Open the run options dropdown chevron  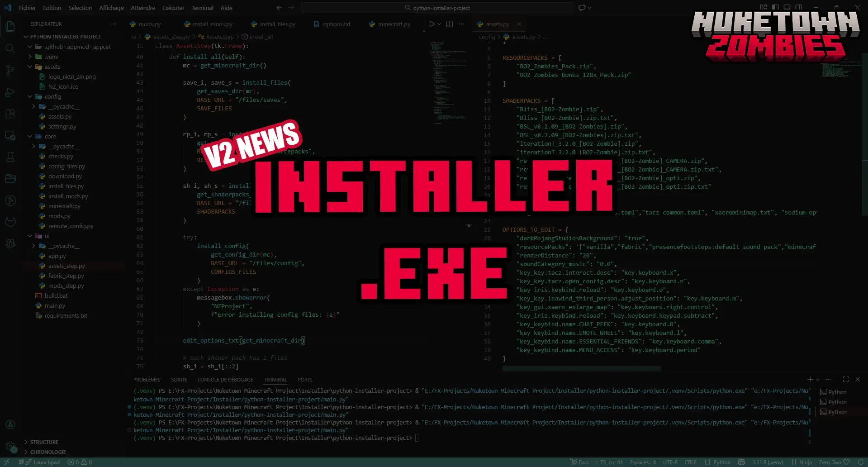[438, 24]
